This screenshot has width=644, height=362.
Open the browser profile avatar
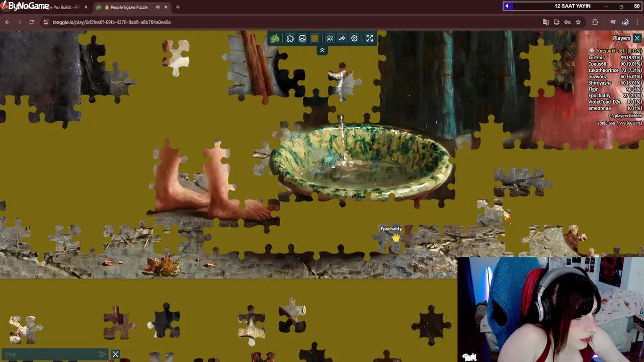(x=625, y=22)
